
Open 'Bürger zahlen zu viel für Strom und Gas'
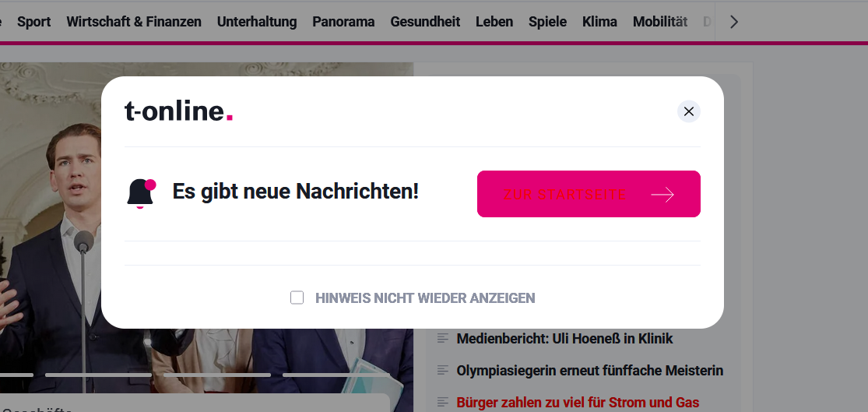[578, 403]
